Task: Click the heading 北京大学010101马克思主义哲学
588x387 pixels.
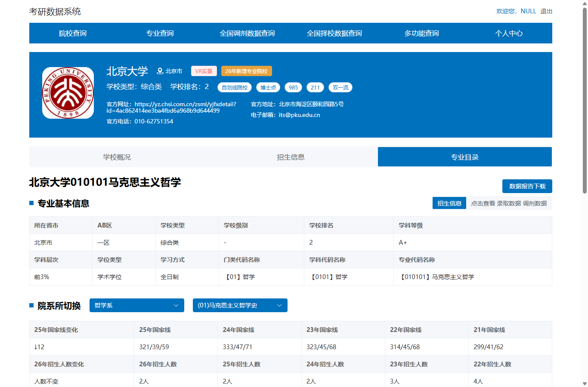Action: click(x=105, y=182)
